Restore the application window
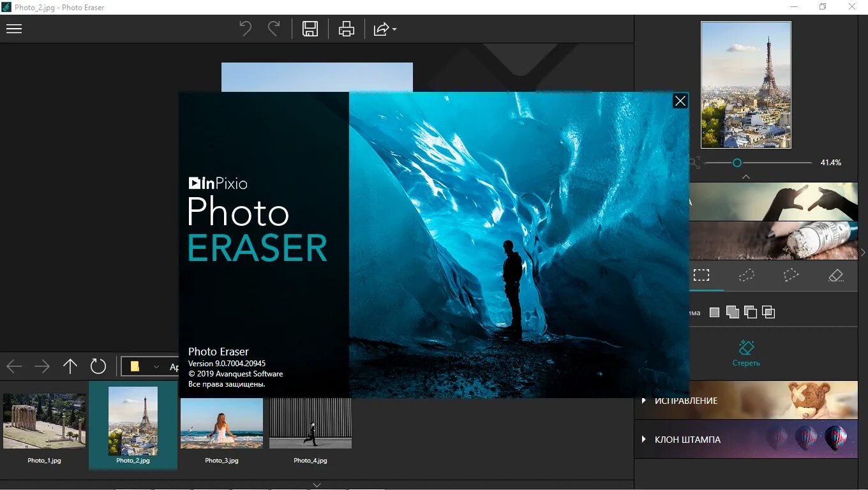This screenshot has width=868, height=490. point(823,6)
